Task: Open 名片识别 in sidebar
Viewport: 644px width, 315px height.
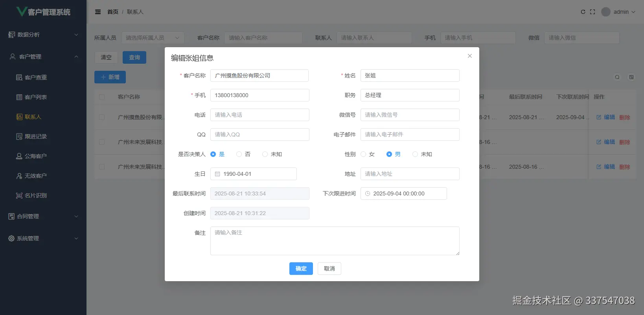Action: point(43,195)
